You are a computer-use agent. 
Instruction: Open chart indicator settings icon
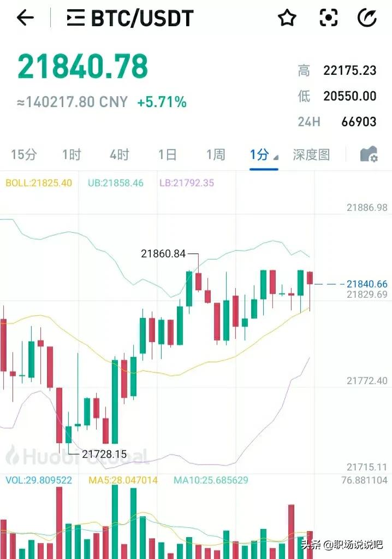click(369, 155)
